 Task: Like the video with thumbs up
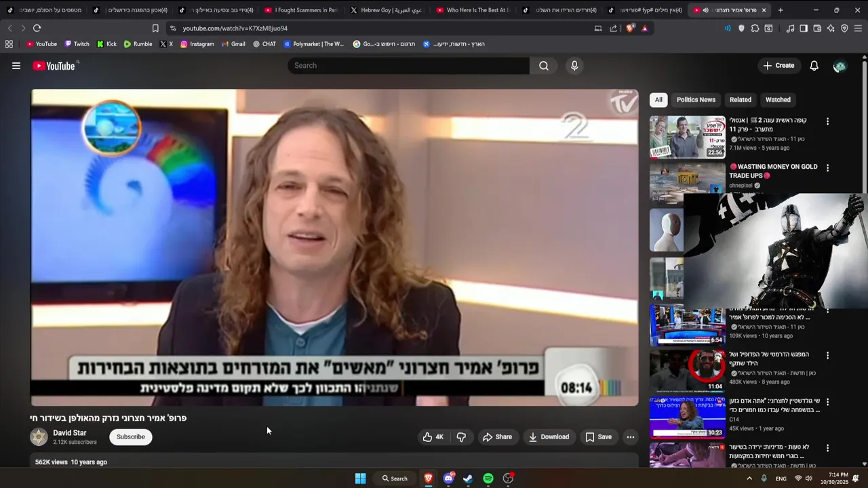click(x=433, y=437)
